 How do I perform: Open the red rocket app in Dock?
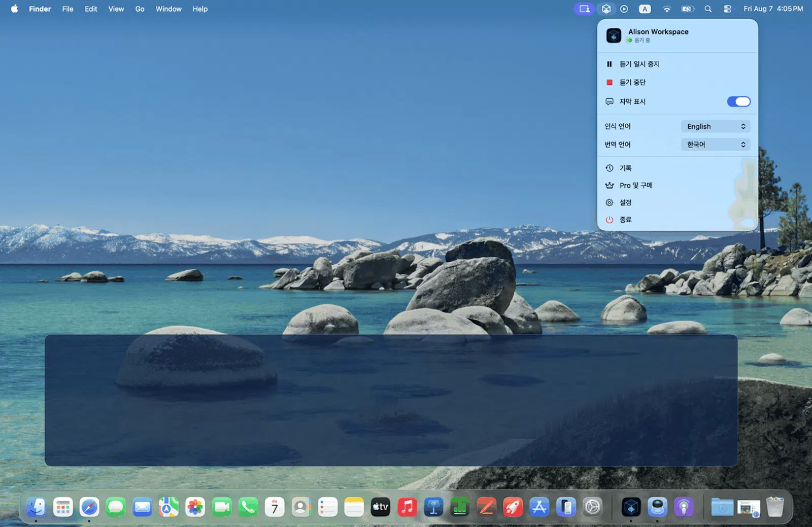(x=513, y=507)
